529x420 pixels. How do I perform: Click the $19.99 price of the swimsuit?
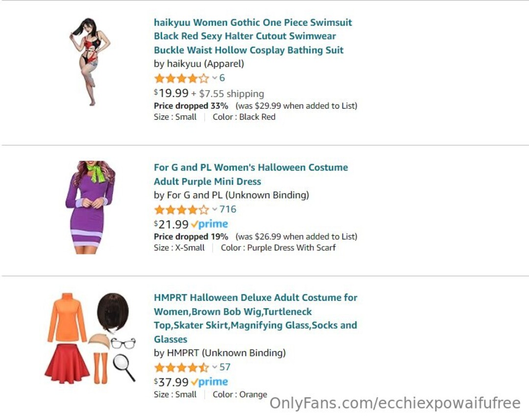[171, 93]
